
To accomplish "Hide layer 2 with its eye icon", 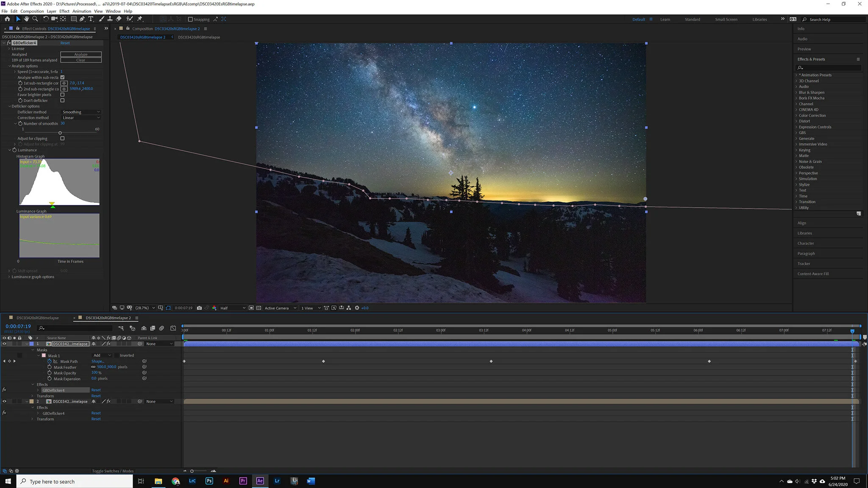I will point(5,402).
